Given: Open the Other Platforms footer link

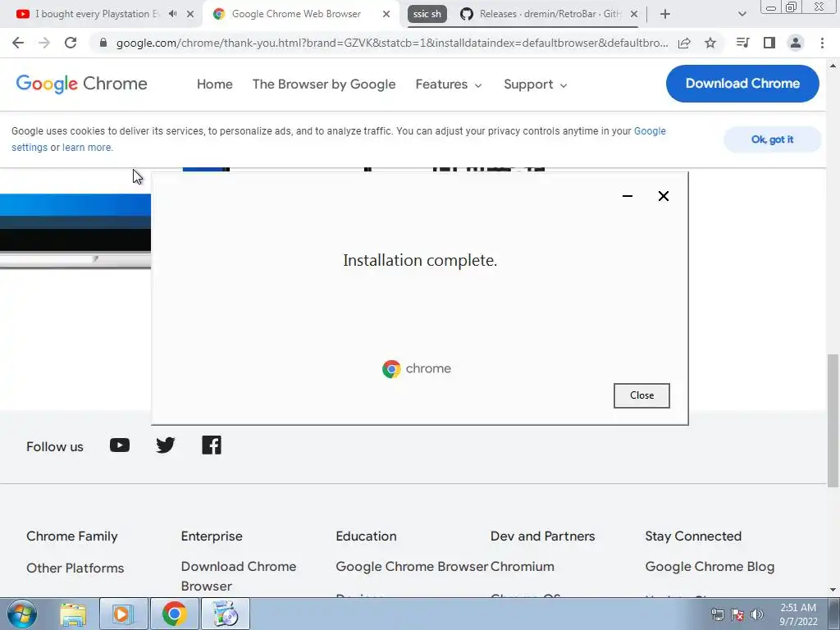Looking at the screenshot, I should click(x=75, y=568).
